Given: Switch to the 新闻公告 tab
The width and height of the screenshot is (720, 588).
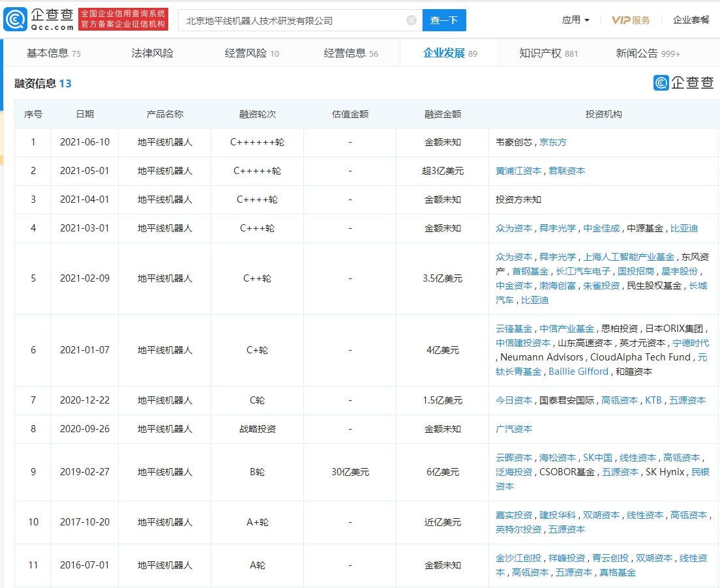Looking at the screenshot, I should pos(648,53).
